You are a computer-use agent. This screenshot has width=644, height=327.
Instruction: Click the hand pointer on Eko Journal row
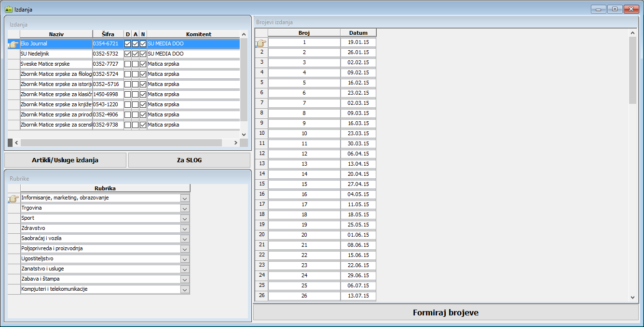click(14, 44)
